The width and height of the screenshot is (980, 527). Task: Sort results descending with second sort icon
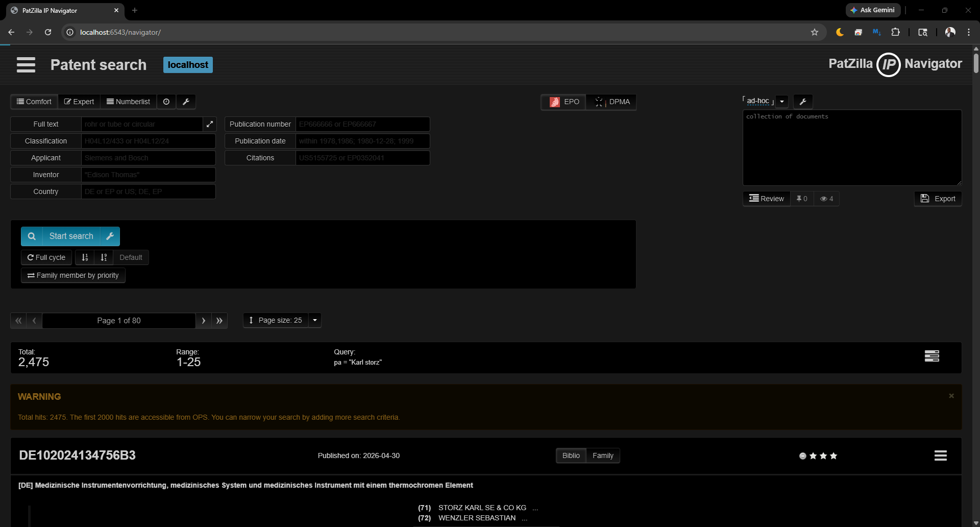click(104, 257)
